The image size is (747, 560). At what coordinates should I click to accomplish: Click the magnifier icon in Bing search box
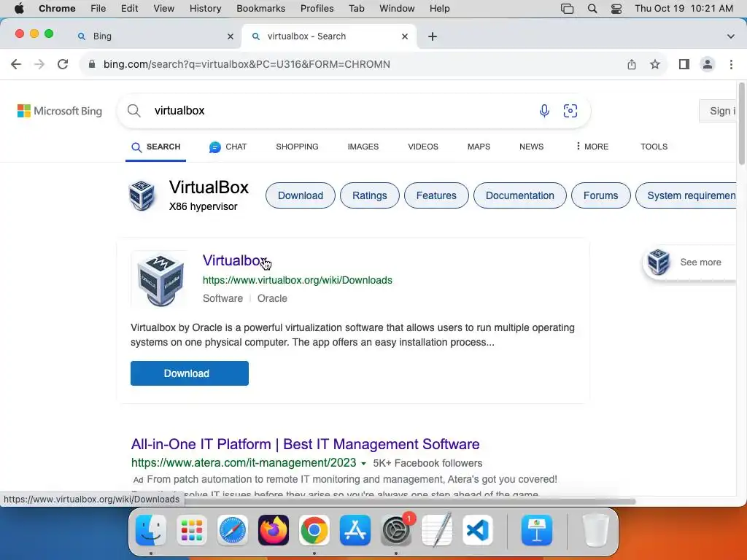point(134,111)
